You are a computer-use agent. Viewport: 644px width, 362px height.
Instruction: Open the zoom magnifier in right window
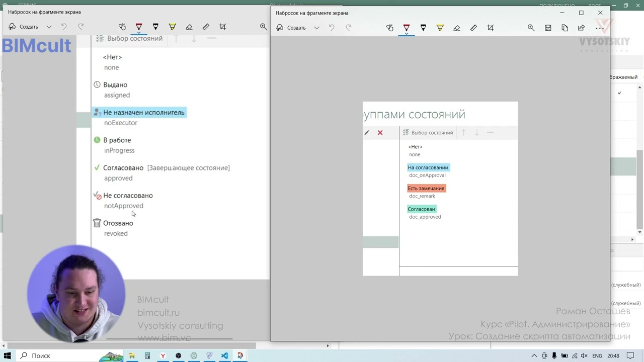point(531,28)
